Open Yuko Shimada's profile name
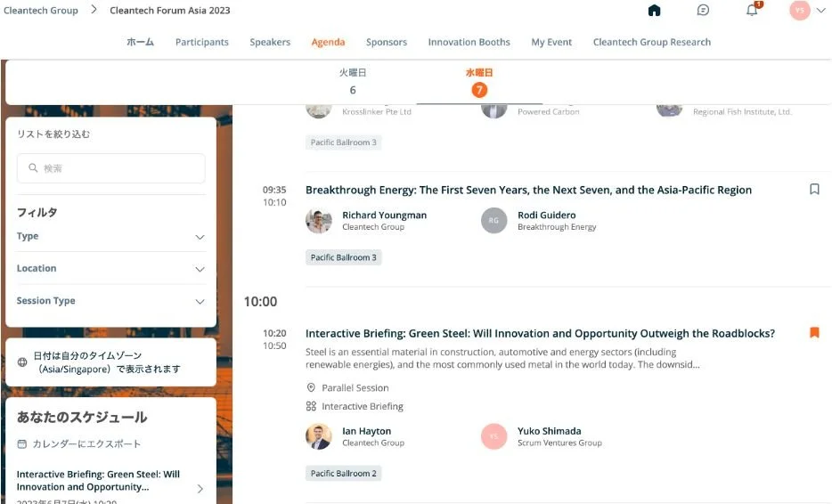 point(550,431)
